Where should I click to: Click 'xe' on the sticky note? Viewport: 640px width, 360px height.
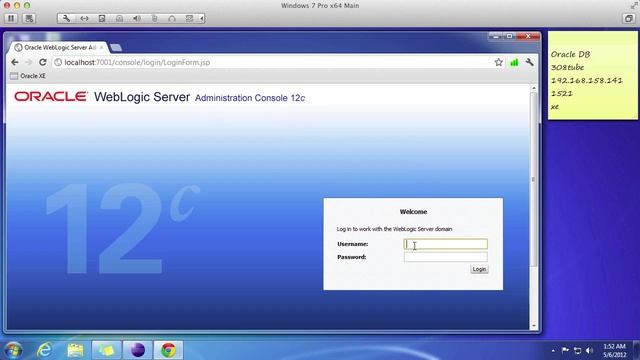point(554,107)
